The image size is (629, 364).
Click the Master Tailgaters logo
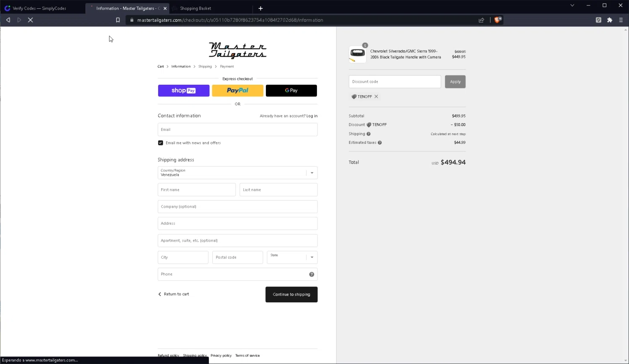pos(238,50)
